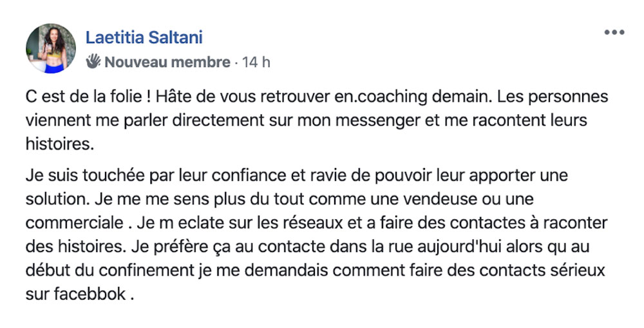Viewport: 644px width, 328px height.
Task: Click the "Nouveau membre" badge label
Action: (x=167, y=62)
